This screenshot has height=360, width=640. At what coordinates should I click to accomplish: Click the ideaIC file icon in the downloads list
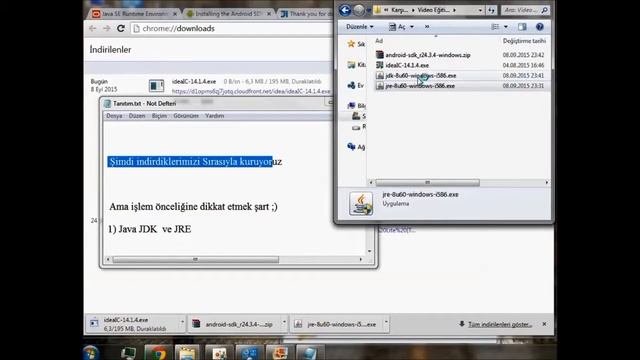pos(156,86)
